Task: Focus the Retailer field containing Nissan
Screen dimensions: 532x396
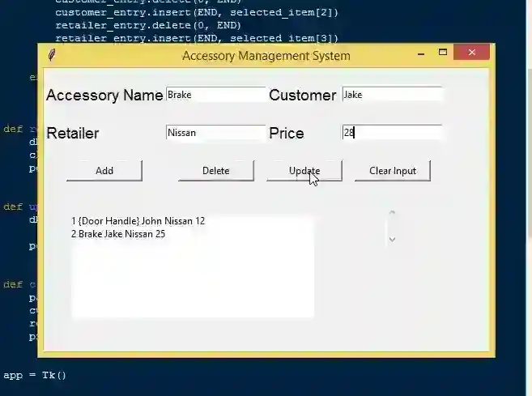Action: [215, 133]
